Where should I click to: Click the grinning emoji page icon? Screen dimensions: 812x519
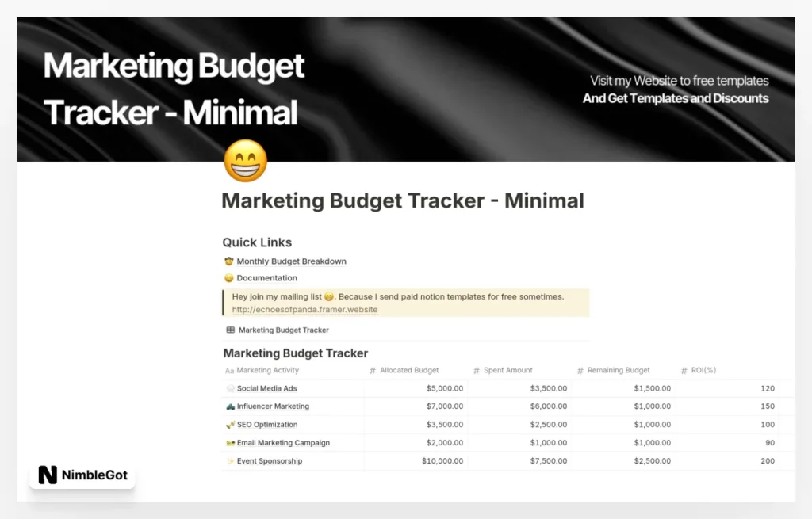pos(246,159)
